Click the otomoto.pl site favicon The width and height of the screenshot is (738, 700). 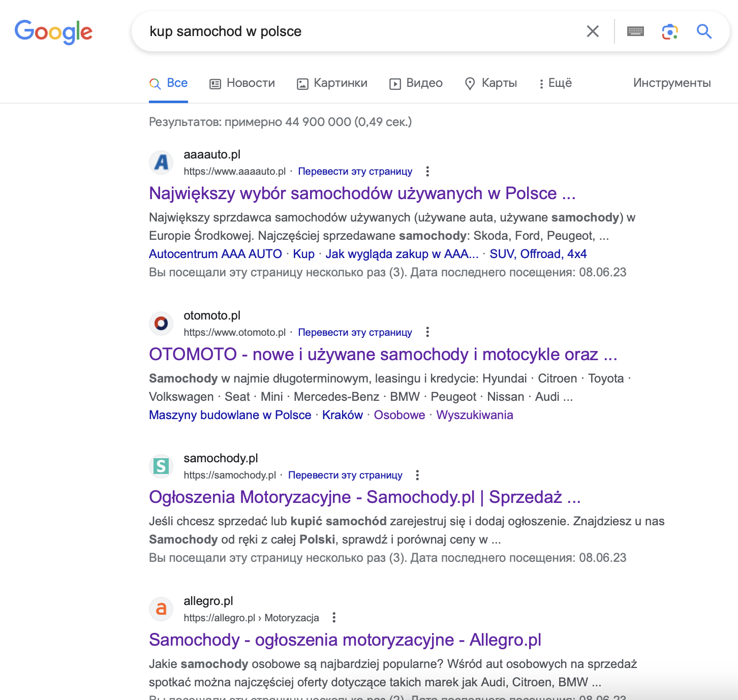(161, 324)
